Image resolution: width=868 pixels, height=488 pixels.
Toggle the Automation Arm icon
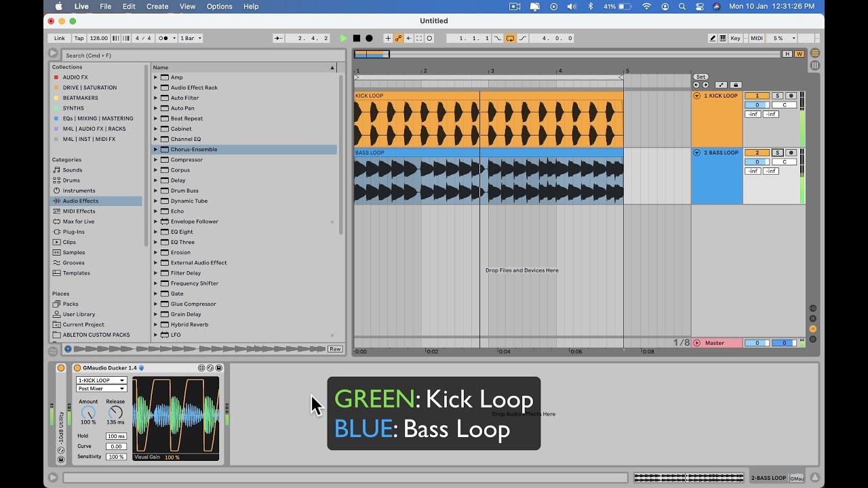[399, 39]
